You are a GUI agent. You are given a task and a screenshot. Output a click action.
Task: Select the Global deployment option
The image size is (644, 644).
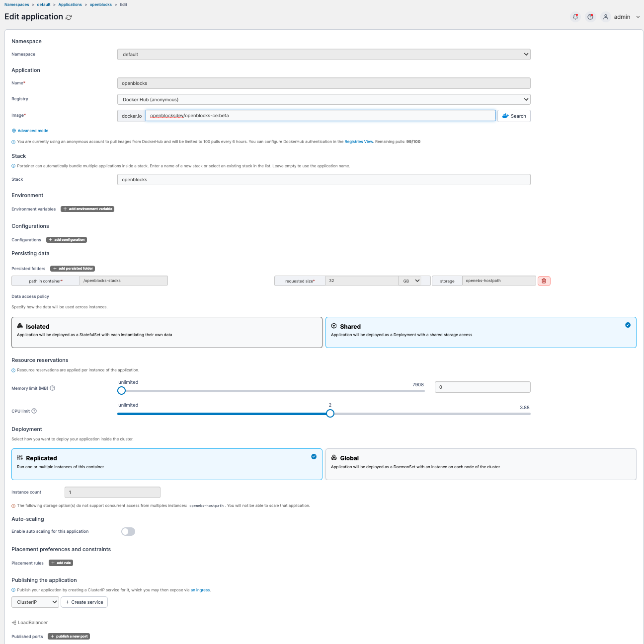481,464
